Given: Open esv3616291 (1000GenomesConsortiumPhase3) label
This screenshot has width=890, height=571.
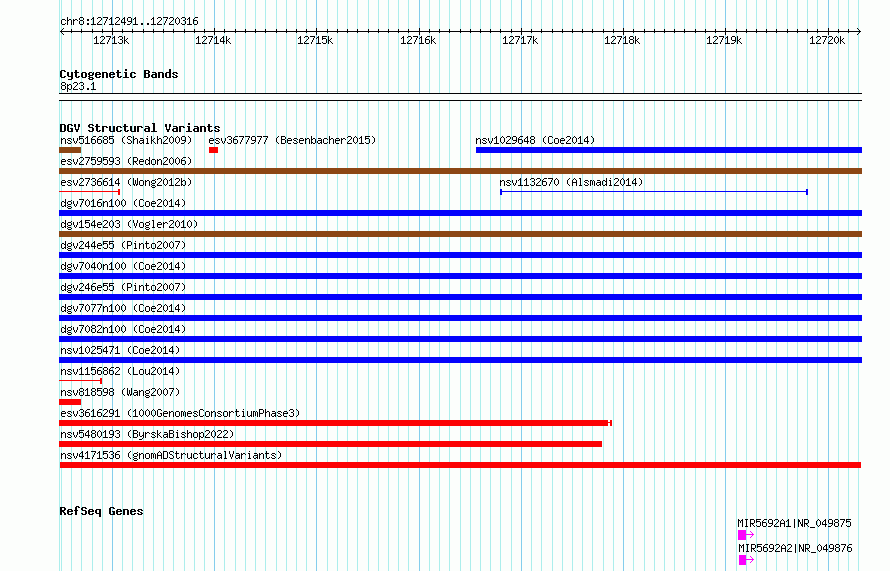Looking at the screenshot, I should tap(180, 413).
